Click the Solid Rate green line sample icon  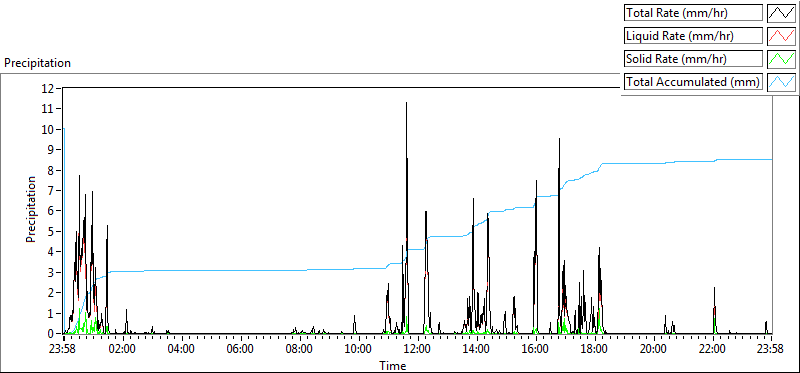click(x=782, y=59)
